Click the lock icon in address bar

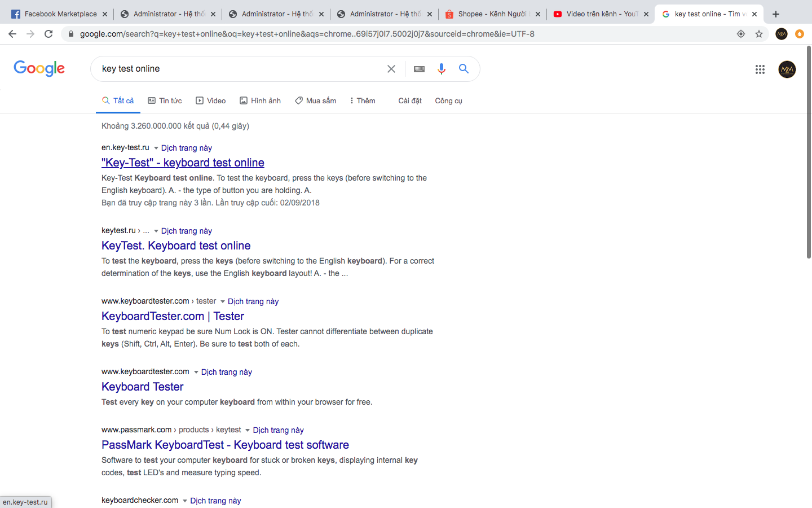[70, 34]
